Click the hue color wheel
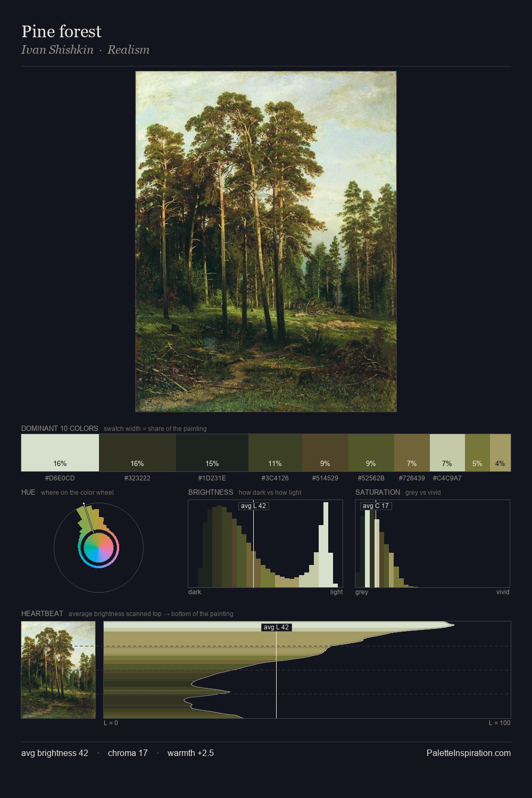 (x=98, y=547)
